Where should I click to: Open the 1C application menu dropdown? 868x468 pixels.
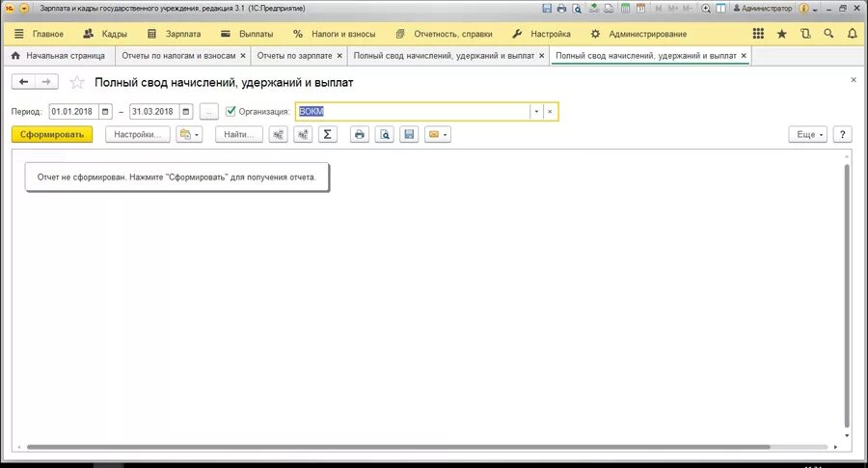tap(24, 9)
